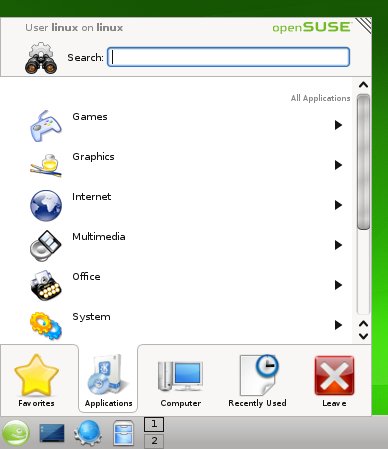The width and height of the screenshot is (388, 449).
Task: Expand the Office submenu arrow
Action: click(x=338, y=285)
